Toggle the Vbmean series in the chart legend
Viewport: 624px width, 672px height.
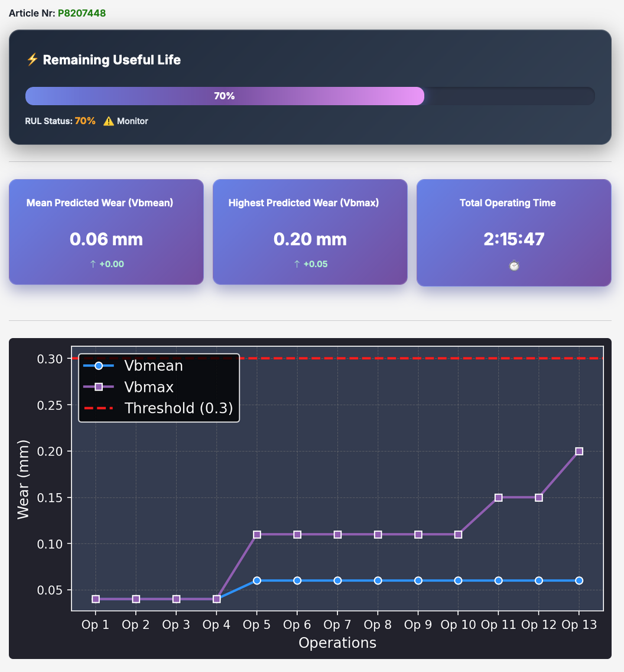[153, 365]
